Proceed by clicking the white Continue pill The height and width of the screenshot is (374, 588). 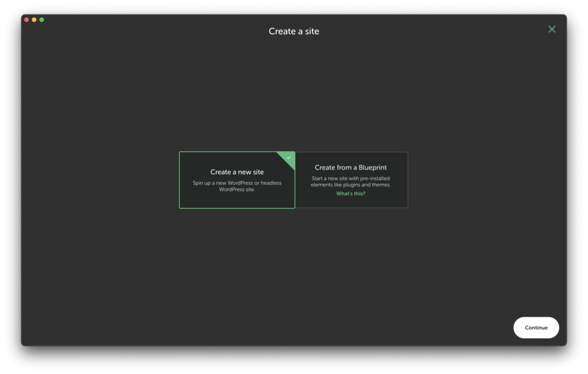[x=536, y=327]
